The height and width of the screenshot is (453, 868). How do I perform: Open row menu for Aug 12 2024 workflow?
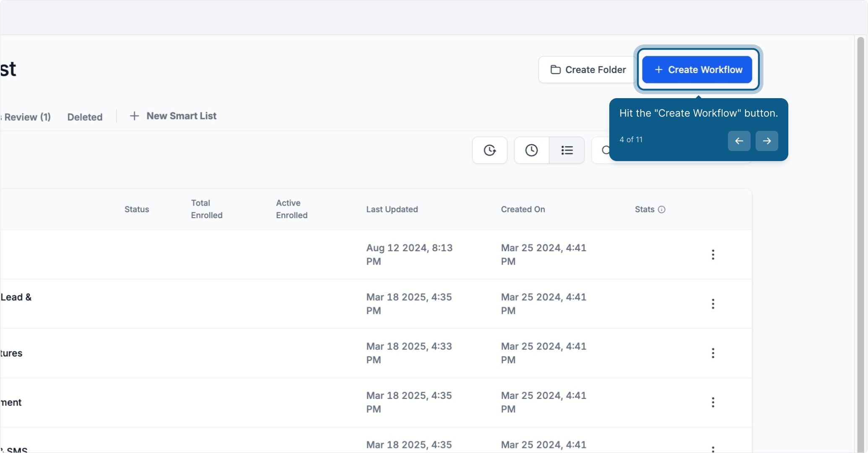[712, 255]
